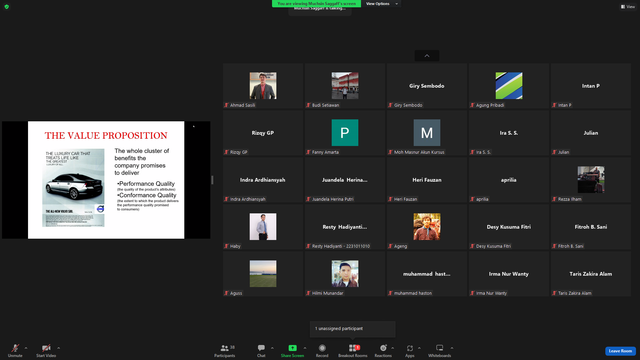
Task: Click Rizqy GP's participant tile
Action: point(263,133)
